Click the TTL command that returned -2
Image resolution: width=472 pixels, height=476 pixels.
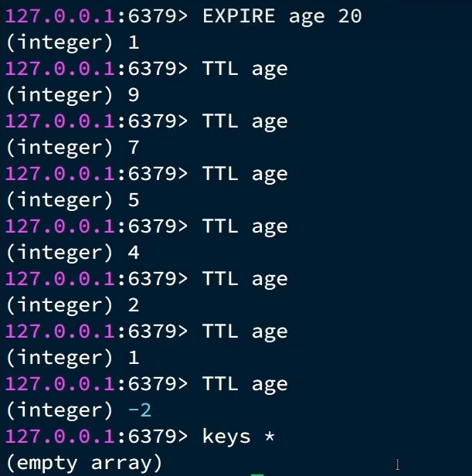coord(245,385)
